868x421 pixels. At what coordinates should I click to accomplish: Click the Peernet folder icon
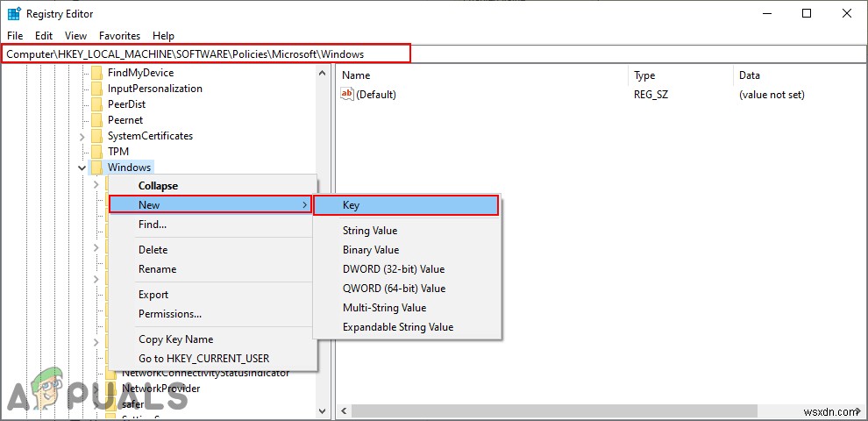96,119
